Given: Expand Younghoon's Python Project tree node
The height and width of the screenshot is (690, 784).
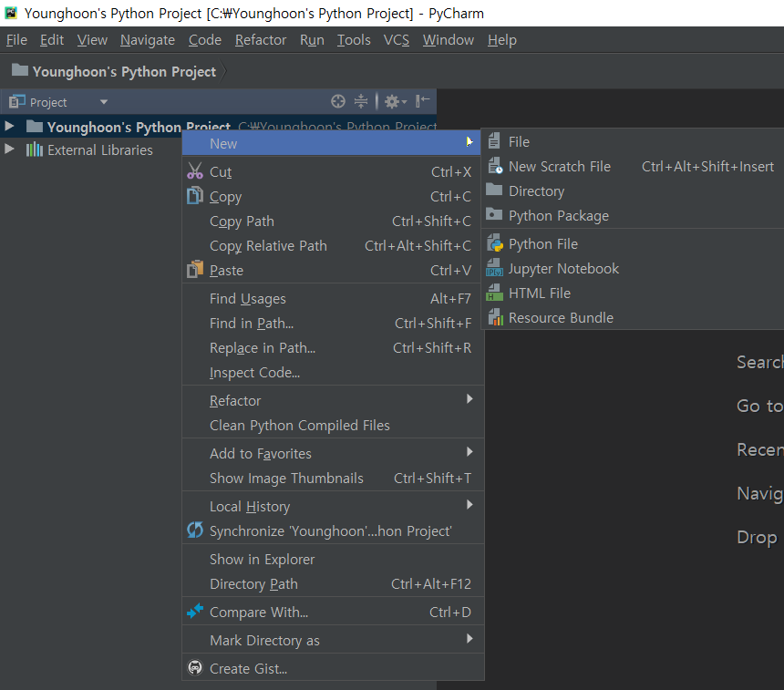Looking at the screenshot, I should (x=9, y=126).
